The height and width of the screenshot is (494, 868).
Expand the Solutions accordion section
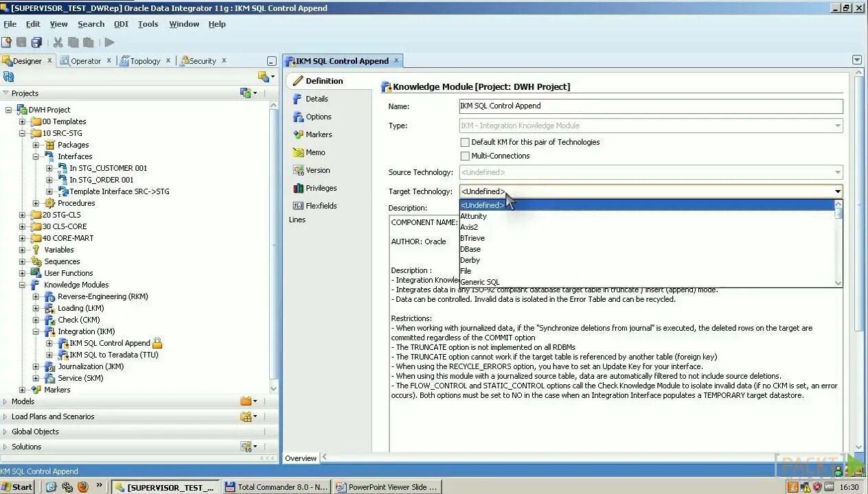(5, 447)
